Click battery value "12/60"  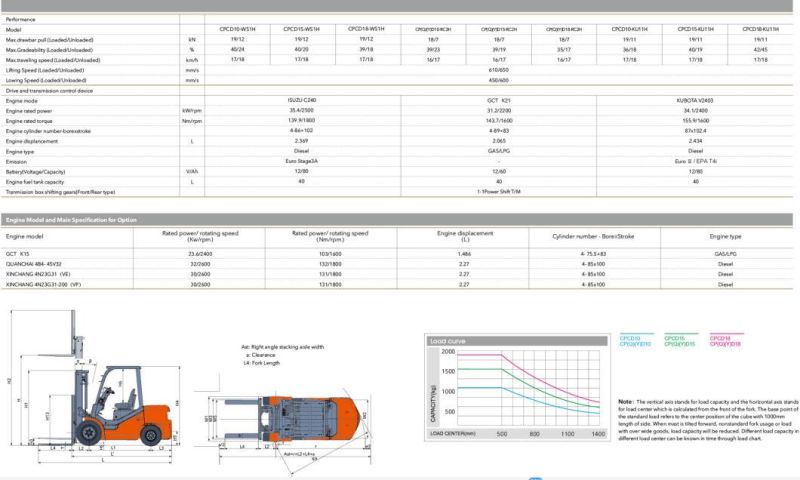tap(499, 172)
